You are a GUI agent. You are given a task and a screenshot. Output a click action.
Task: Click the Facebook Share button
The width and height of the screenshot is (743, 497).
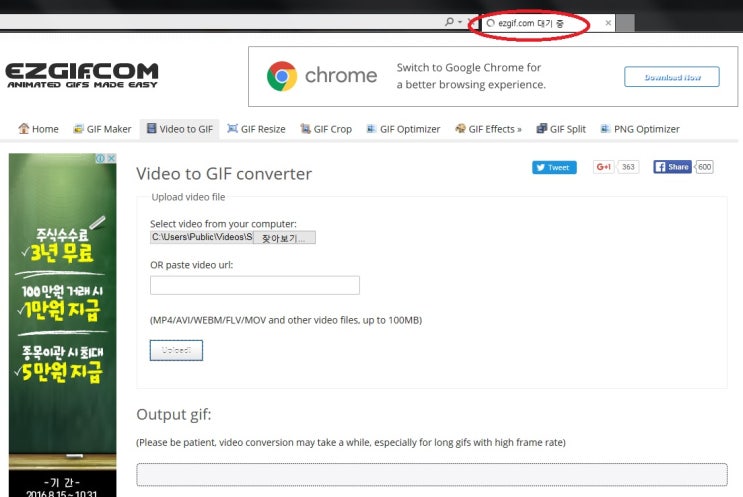pos(672,167)
